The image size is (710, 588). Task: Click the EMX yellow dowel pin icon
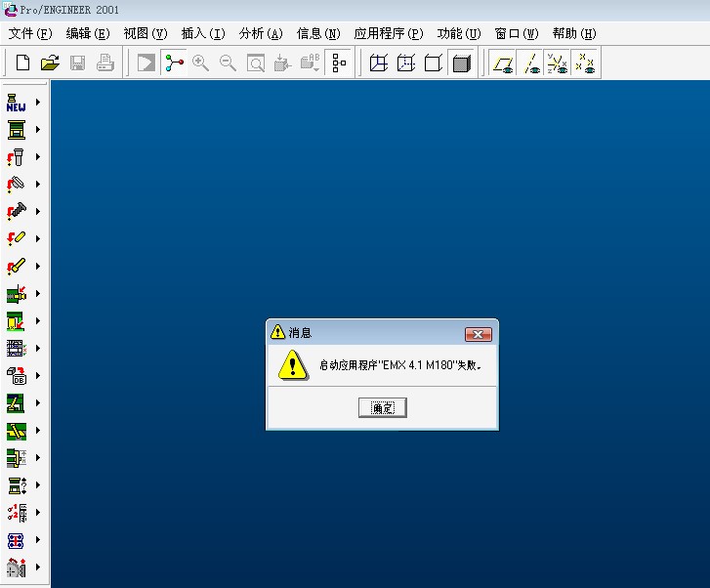tap(17, 238)
